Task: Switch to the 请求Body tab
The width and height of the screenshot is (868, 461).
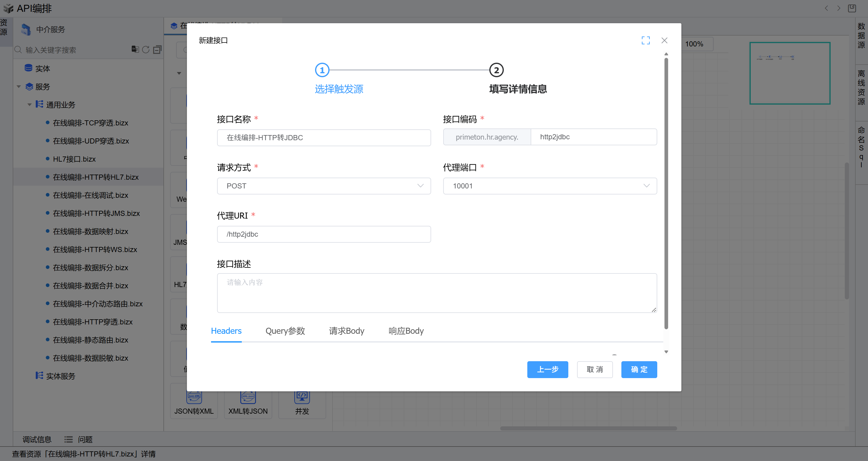Action: pos(346,330)
